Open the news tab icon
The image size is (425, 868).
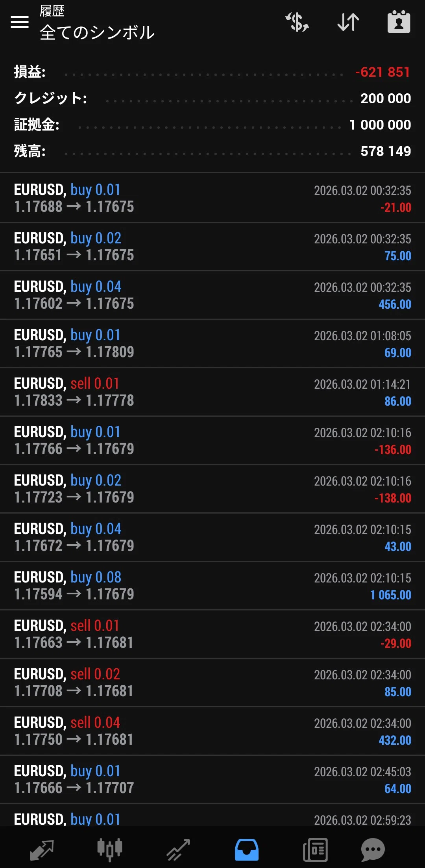tap(315, 850)
